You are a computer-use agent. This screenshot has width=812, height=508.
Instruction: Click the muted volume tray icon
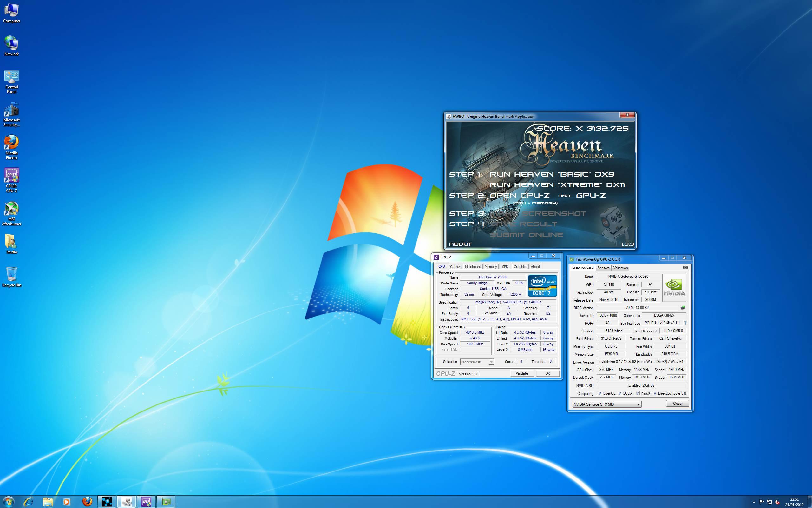(777, 502)
